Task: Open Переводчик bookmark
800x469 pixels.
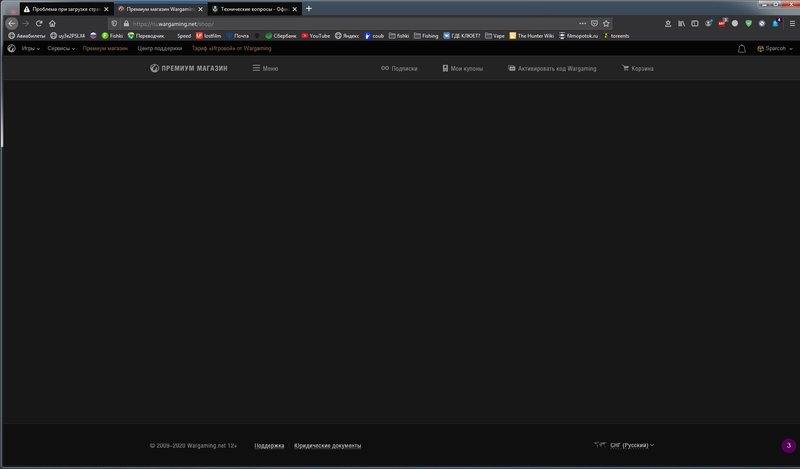Action: pos(146,36)
